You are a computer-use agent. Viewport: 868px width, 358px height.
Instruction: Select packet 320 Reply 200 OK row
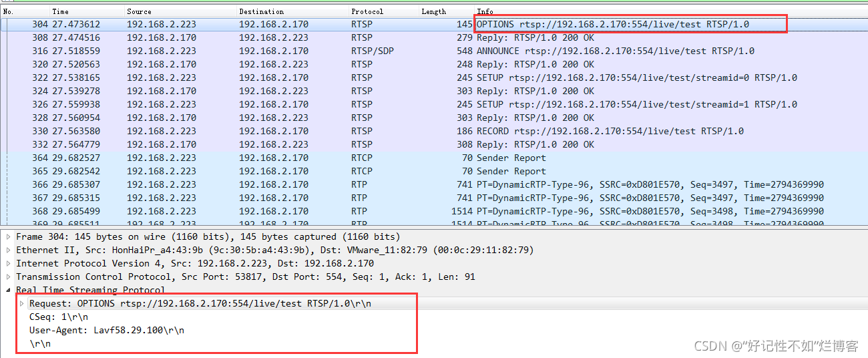434,64
